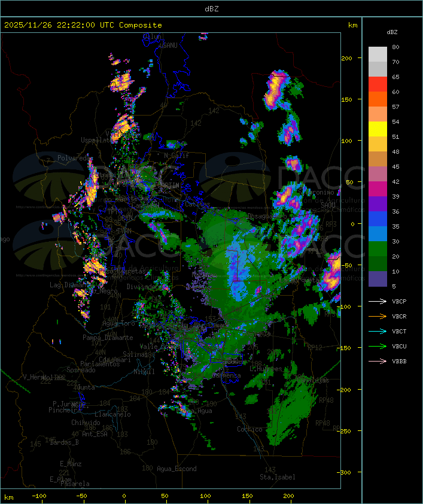423x504 pixels.
Task: Pick the dark orange 57-60 dBZ swatch
Action: tap(378, 99)
